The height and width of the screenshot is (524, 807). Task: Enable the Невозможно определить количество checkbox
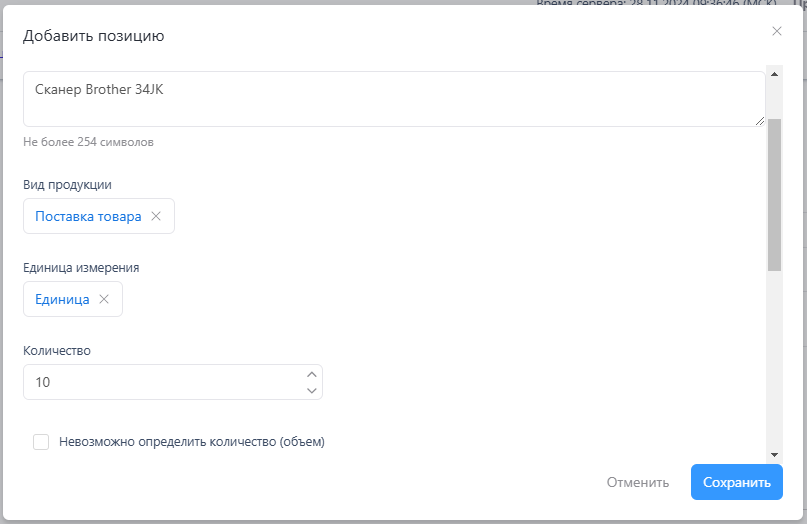pos(41,442)
